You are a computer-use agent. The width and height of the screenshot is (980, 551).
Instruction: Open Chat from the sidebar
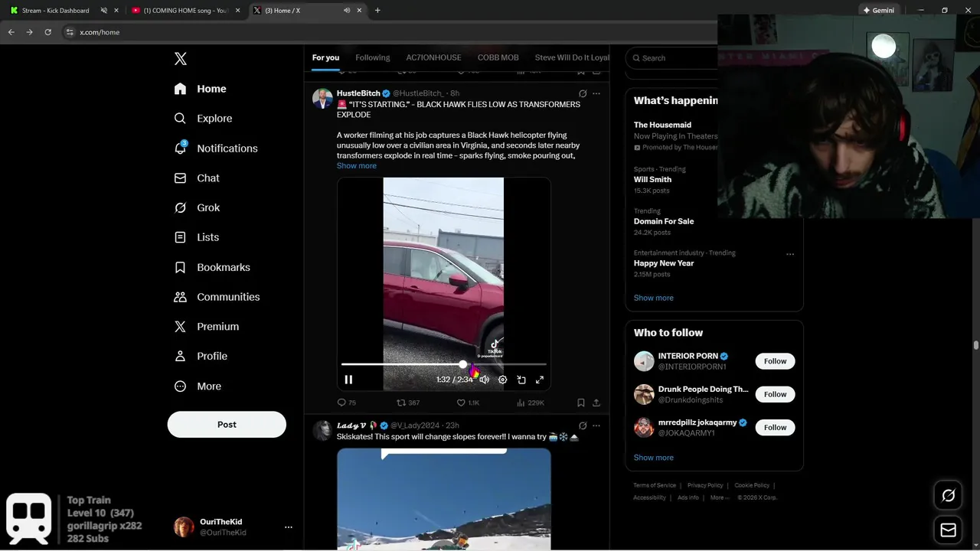198,178
